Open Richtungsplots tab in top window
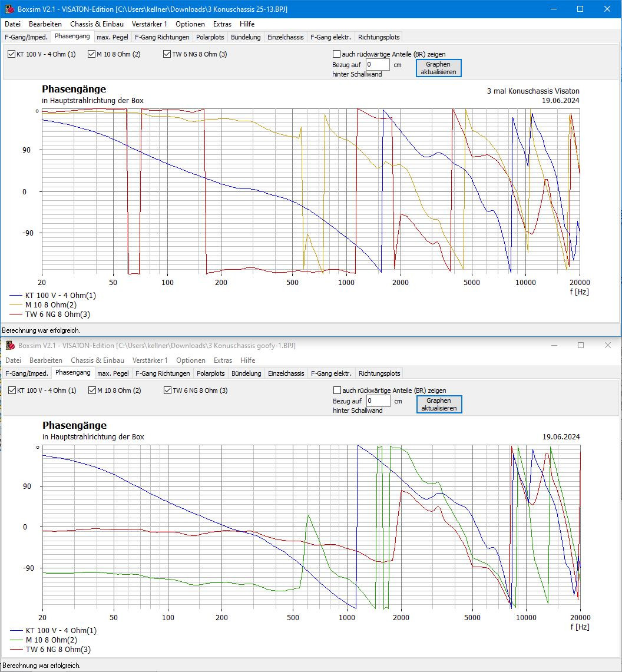The image size is (622, 672). (x=379, y=37)
